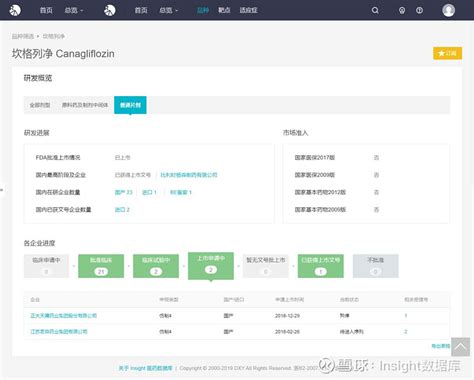This screenshot has height=380, width=474.
Task: Select the 已获得上市文号 stage box
Action: [x=321, y=266]
